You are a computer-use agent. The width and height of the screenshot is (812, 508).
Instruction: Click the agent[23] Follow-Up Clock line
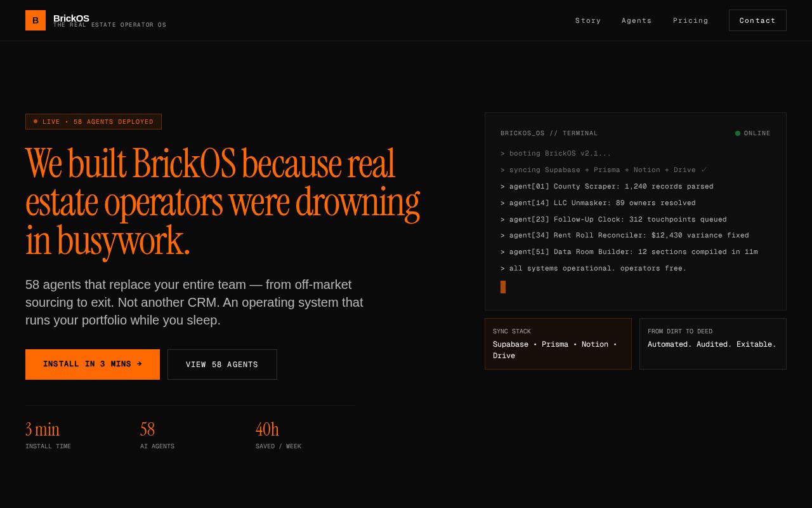click(613, 220)
